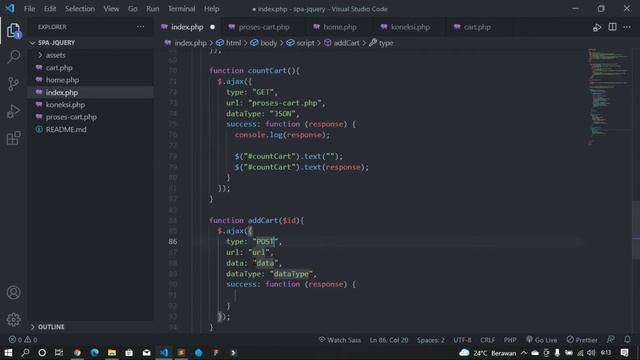
Task: Open Microsoft Store from the taskbar
Action: tap(129, 353)
